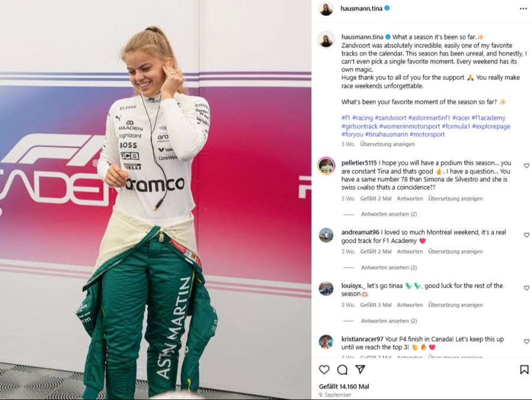This screenshot has width=532, height=400.
Task: Open pelletier5115's avatar with story ring
Action: click(x=326, y=166)
